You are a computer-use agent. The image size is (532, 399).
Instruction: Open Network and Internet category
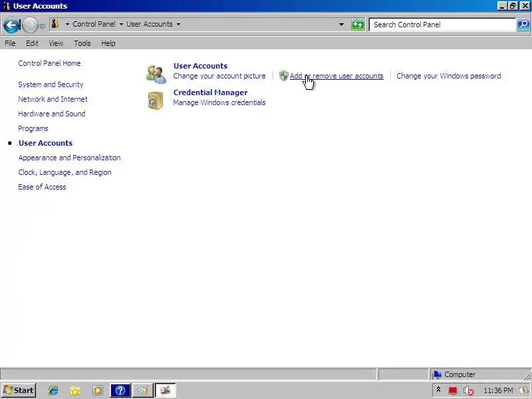pyautogui.click(x=53, y=99)
